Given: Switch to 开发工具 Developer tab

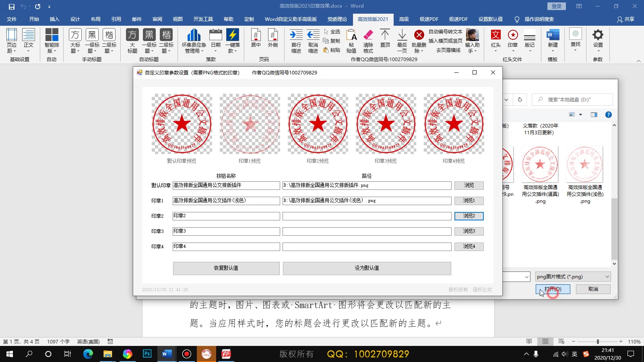Looking at the screenshot, I should [x=203, y=19].
